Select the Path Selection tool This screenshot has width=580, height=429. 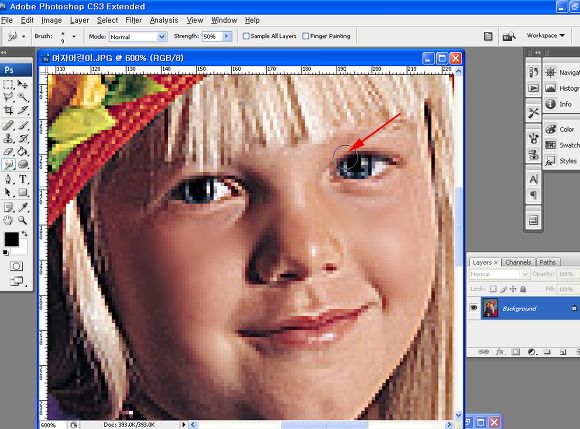(8, 192)
